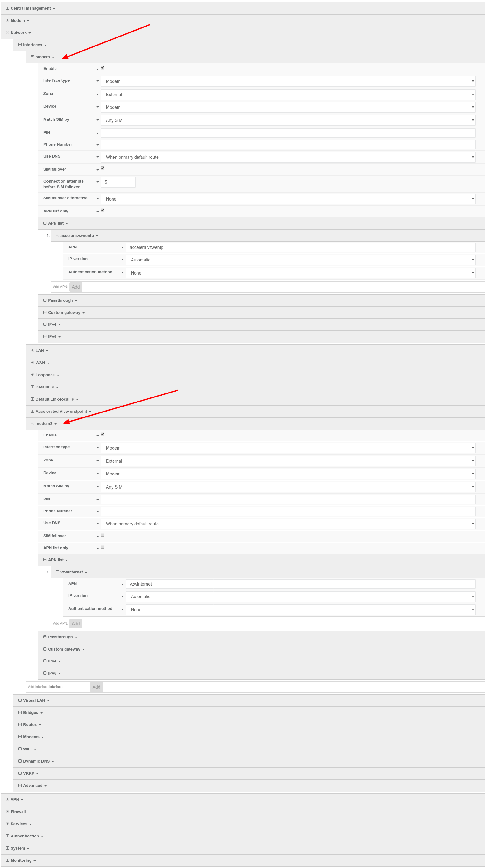The image size is (487, 868).
Task: Open accelera.vzwentp Authentication method dropdown
Action: click(x=300, y=273)
